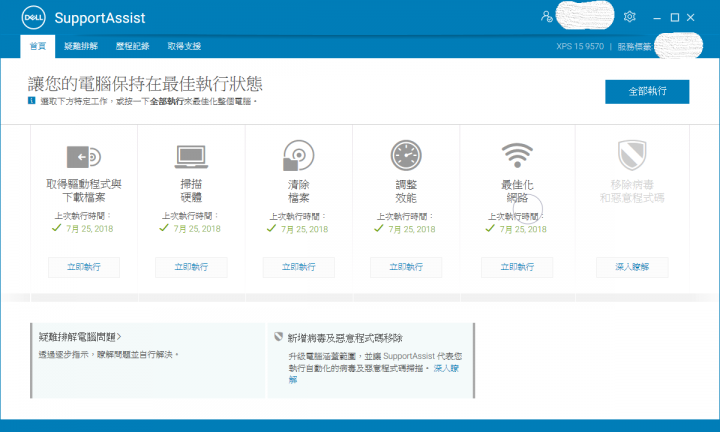Maximize the SupportAssist window
720x432 pixels.
pos(675,17)
